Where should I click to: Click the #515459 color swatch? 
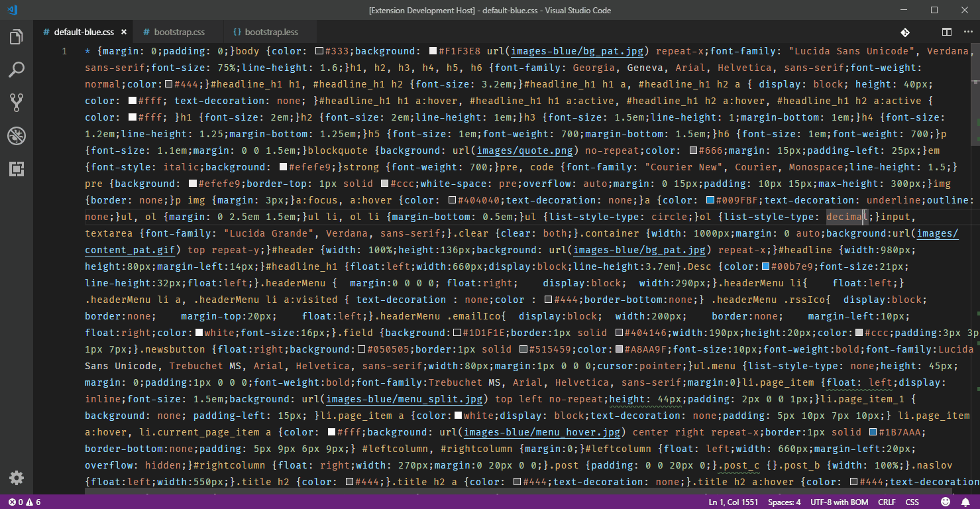tap(523, 349)
